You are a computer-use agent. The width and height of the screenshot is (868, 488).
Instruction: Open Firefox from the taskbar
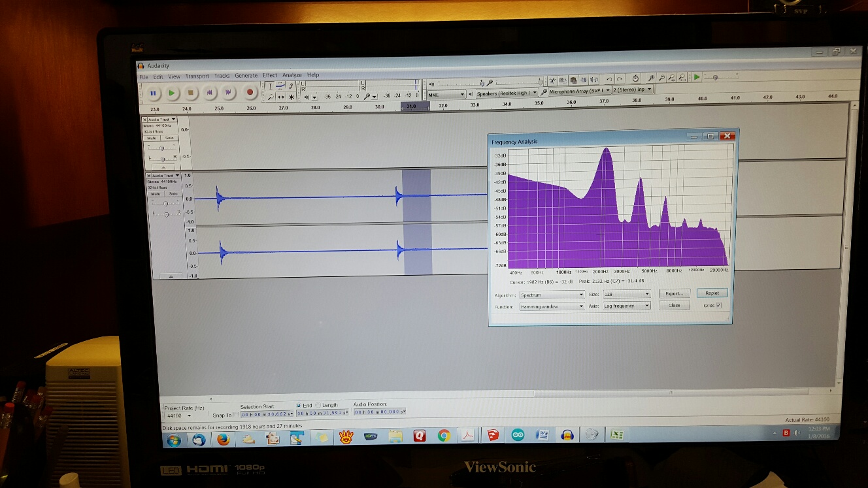click(x=224, y=440)
